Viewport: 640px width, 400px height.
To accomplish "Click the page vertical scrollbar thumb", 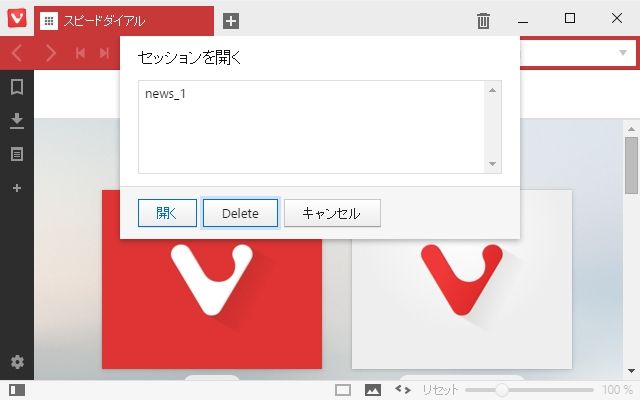I will tap(631, 165).
